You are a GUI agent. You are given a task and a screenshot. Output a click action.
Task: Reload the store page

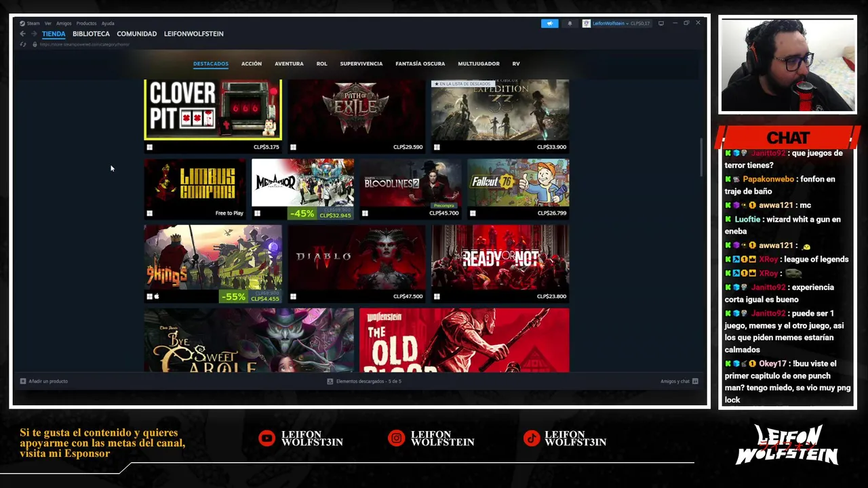point(23,45)
